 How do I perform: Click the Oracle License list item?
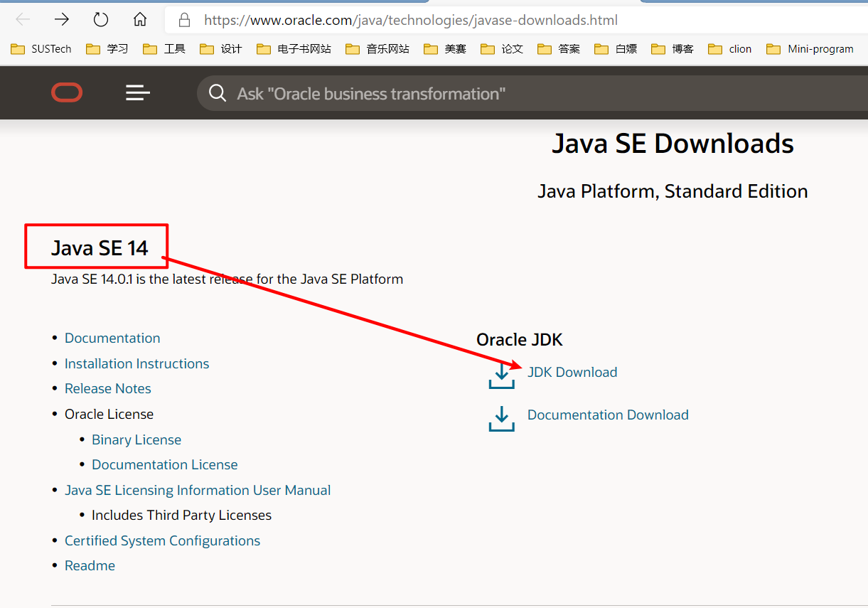tap(109, 414)
